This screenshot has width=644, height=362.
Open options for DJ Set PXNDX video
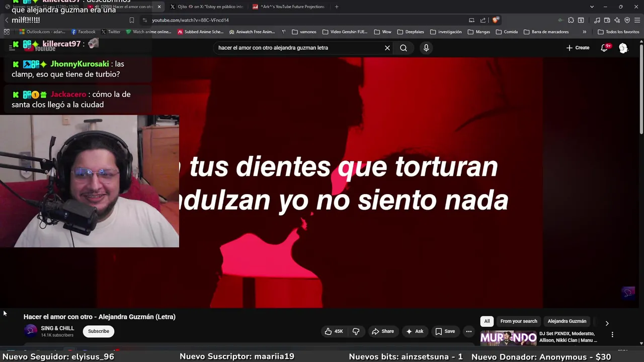(612, 334)
